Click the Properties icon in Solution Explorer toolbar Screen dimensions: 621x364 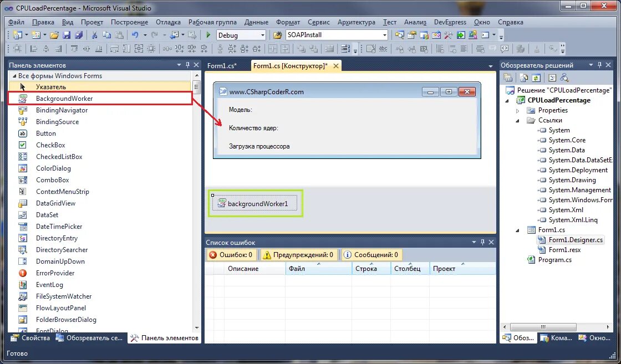pyautogui.click(x=507, y=78)
